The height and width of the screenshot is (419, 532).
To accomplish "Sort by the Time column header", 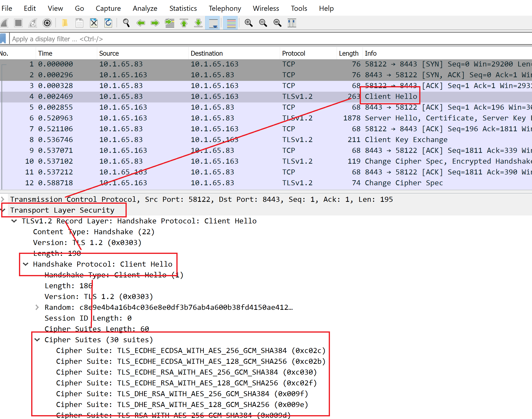I will point(66,53).
